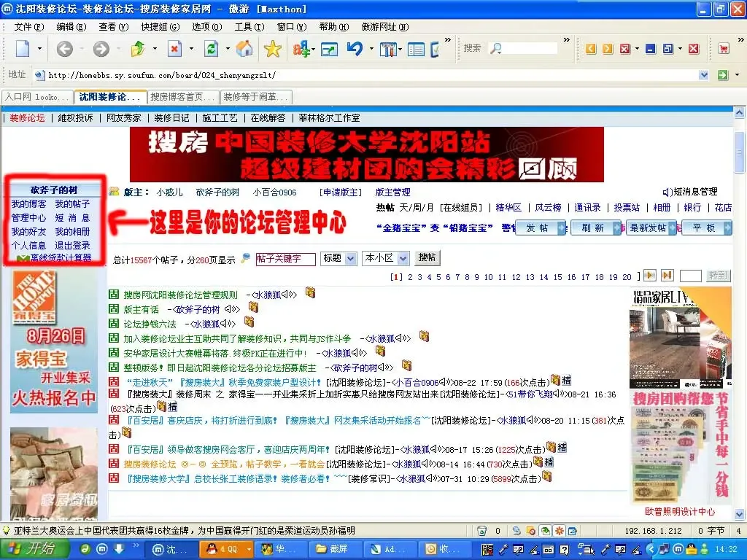Expand the undo arrow dropdown
747x560 pixels.
(x=371, y=49)
